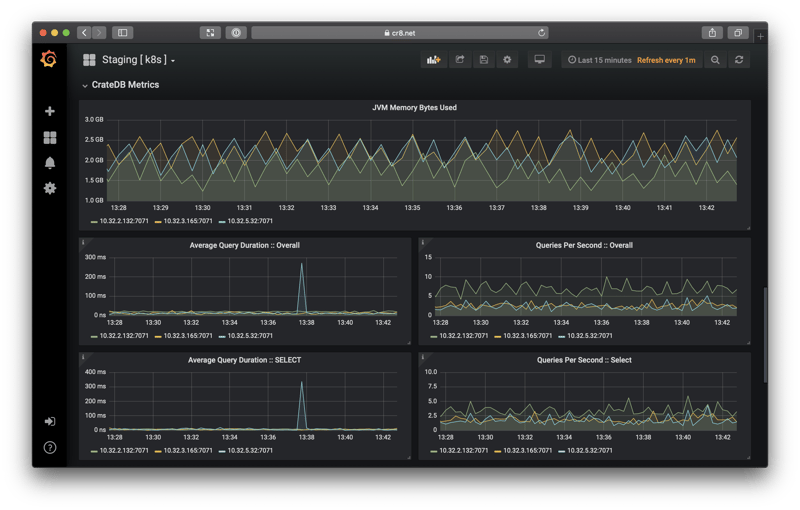This screenshot has width=800, height=510.
Task: Toggle Safari sidebar button
Action: pyautogui.click(x=122, y=33)
